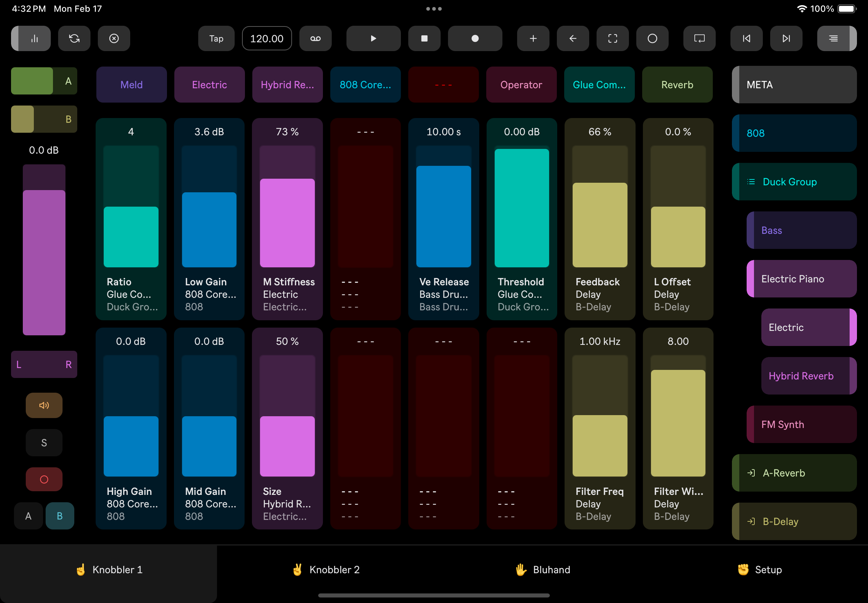
Task: Toggle the loop icon in the toolbar
Action: point(700,39)
